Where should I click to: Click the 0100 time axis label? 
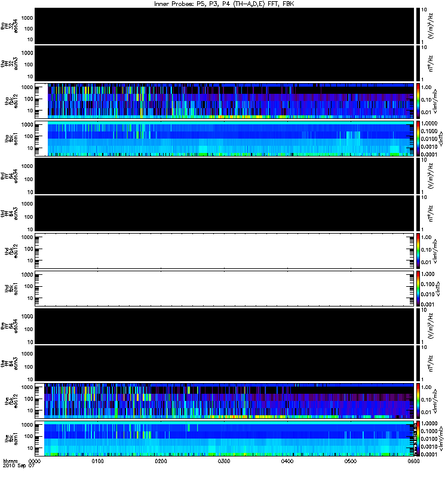pos(98,461)
